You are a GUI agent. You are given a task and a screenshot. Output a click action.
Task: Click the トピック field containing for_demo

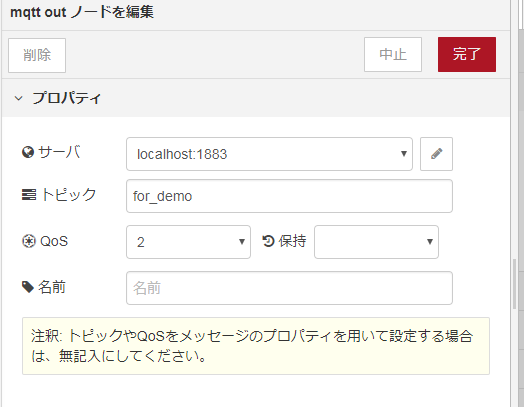pos(289,196)
